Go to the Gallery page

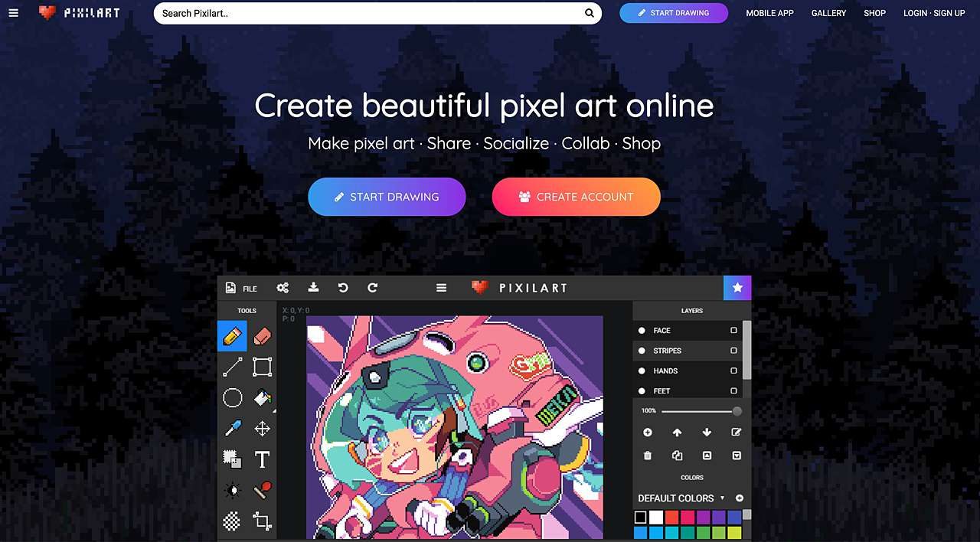click(828, 13)
